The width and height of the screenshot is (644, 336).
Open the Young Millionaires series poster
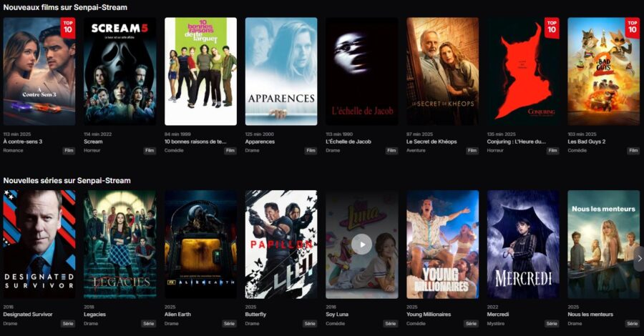(x=442, y=244)
